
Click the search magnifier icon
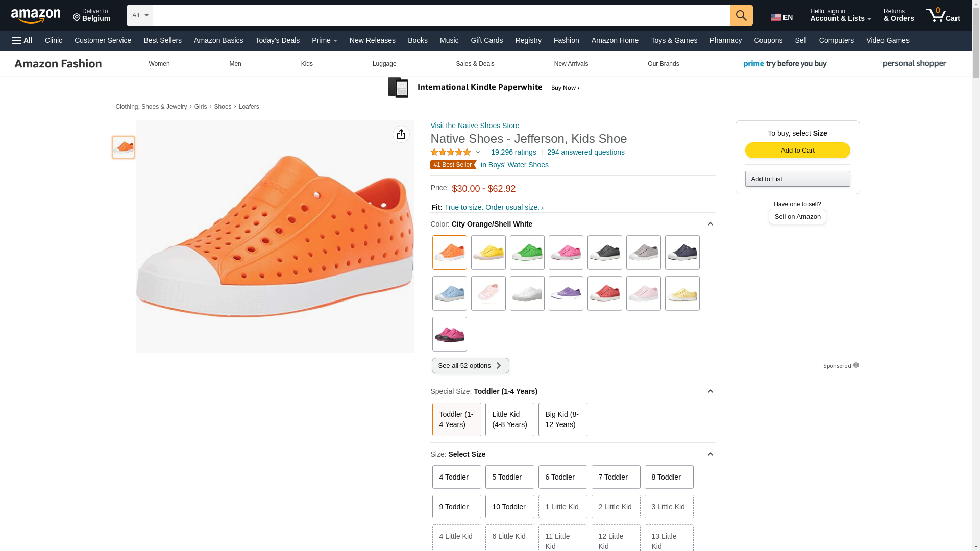tap(741, 15)
